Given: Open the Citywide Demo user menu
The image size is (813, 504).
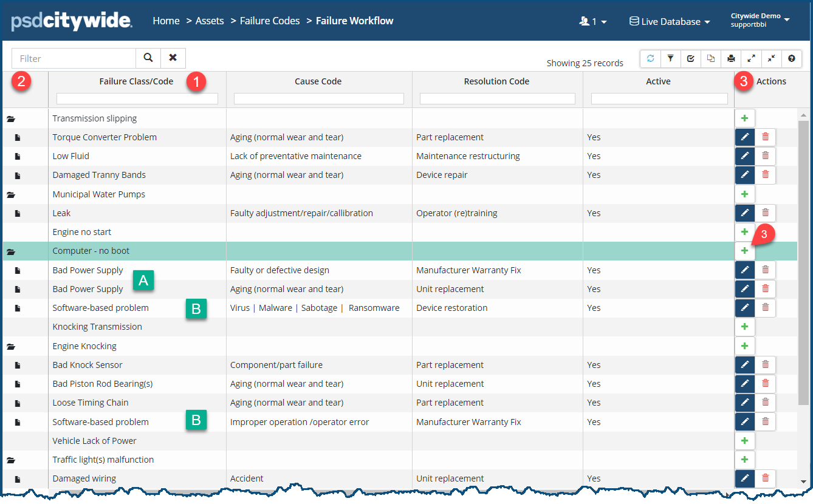Looking at the screenshot, I should click(760, 20).
